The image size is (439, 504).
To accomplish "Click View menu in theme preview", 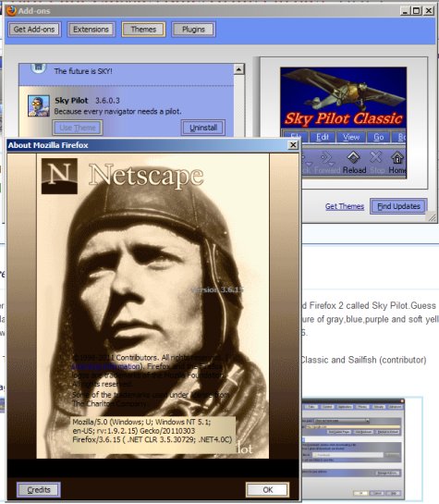I will pos(350,137).
